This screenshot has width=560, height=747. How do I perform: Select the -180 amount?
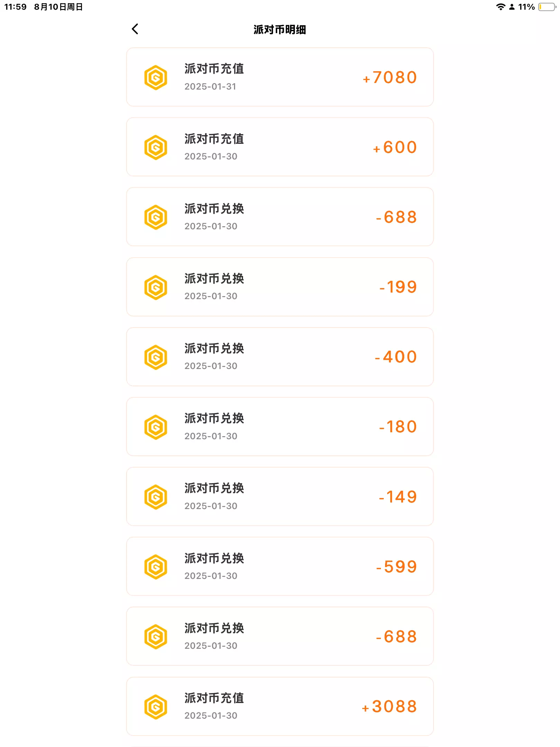click(398, 427)
